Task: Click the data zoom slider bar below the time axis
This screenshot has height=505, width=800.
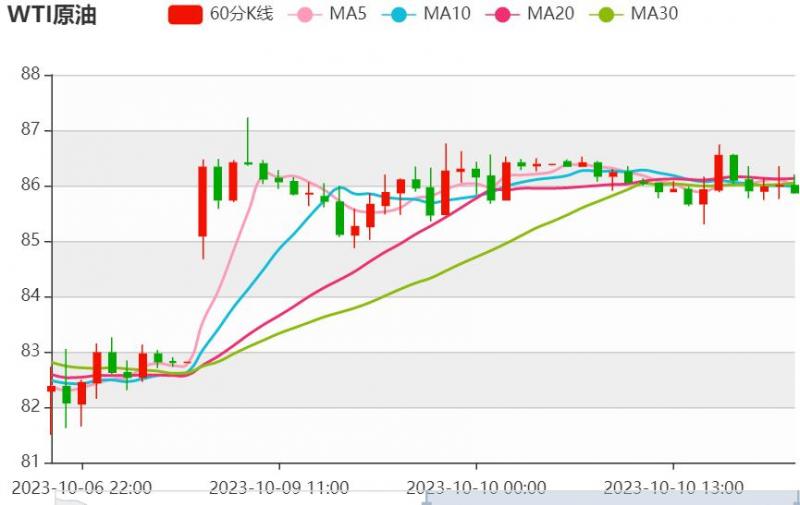Action: click(611, 498)
